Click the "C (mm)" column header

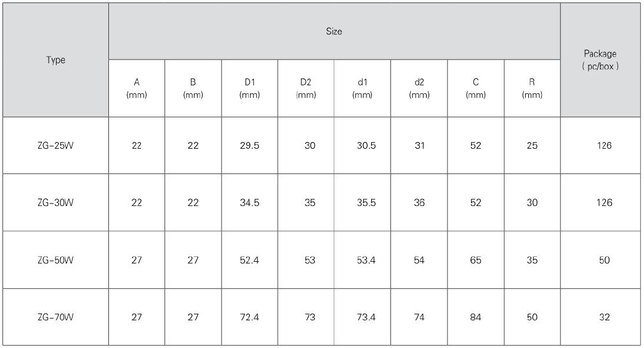(475, 89)
